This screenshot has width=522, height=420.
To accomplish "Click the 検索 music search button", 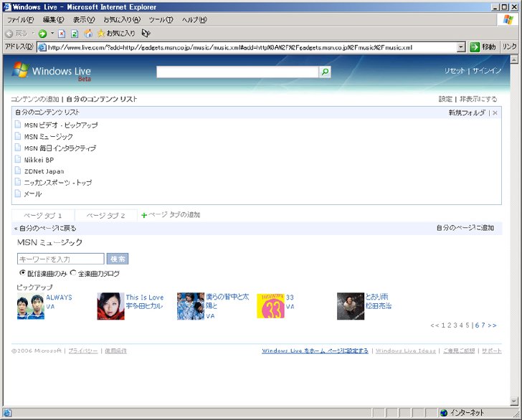I will [118, 259].
